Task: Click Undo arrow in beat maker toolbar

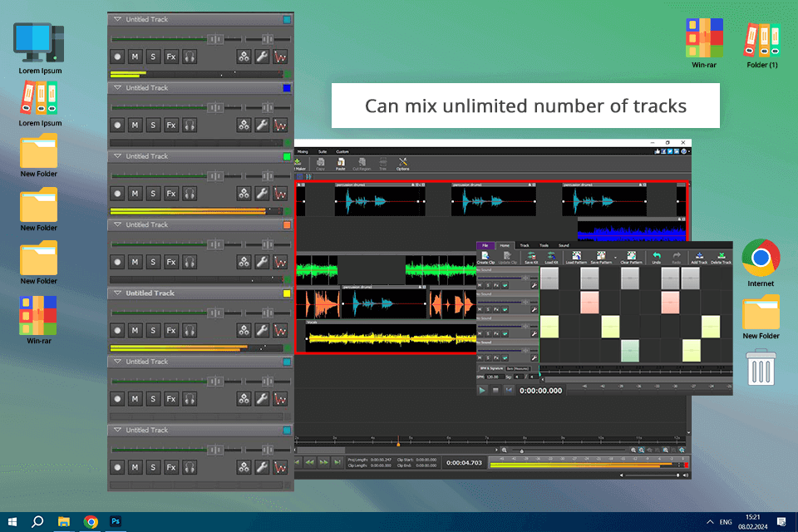Action: (x=657, y=257)
